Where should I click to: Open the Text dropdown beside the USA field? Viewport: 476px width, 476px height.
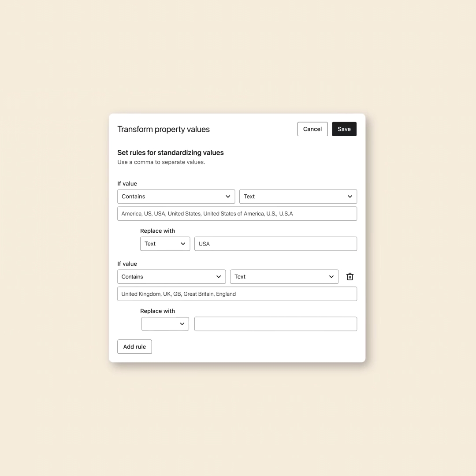coord(165,244)
